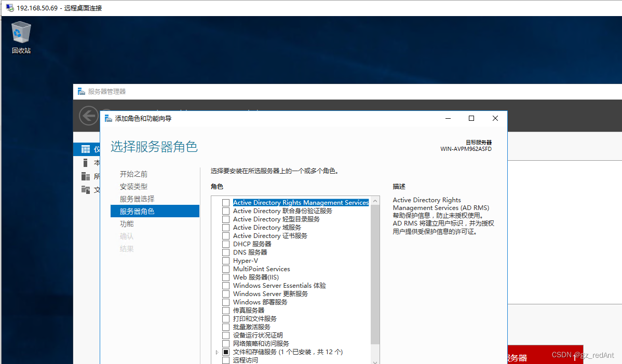The width and height of the screenshot is (622, 364).
Task: Select the Local Server icon in Server Manager sidebar
Action: coord(85,163)
